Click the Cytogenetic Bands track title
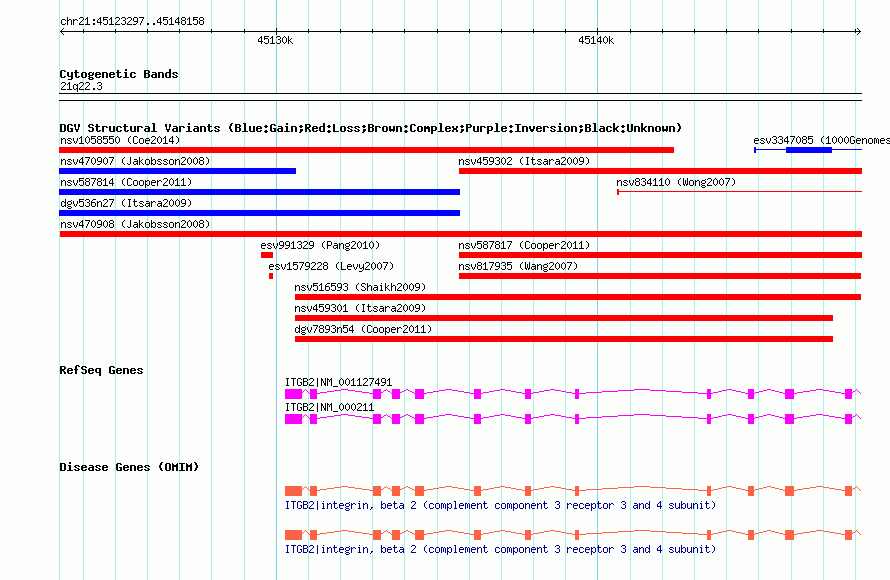 pos(119,74)
